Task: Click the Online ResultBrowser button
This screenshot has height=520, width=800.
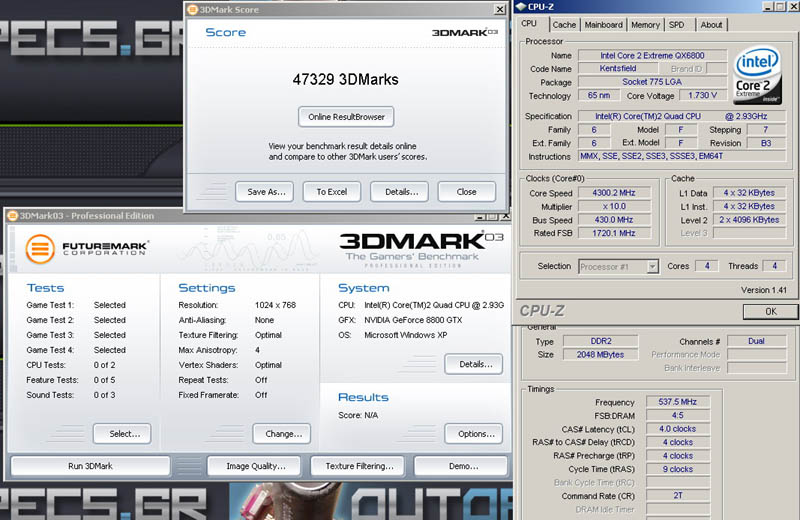Action: [346, 117]
